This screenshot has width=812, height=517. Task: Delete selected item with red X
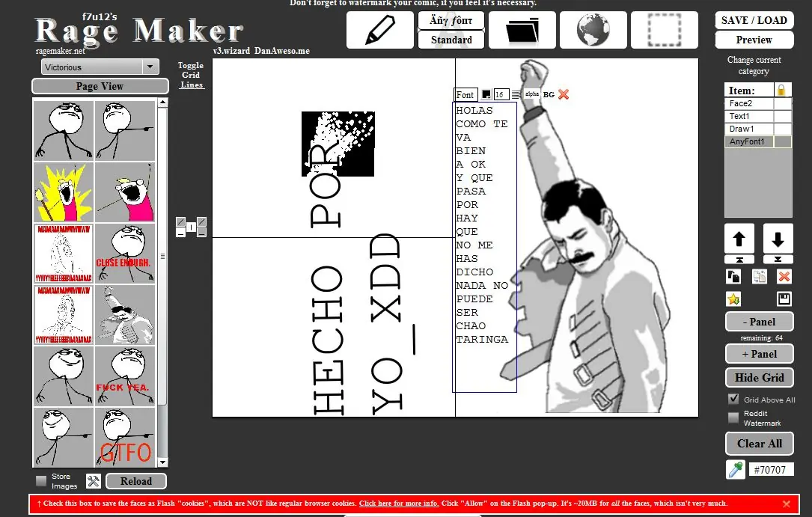[784, 276]
